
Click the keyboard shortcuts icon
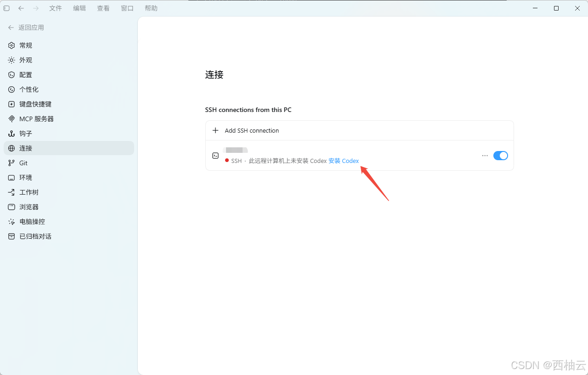[11, 104]
